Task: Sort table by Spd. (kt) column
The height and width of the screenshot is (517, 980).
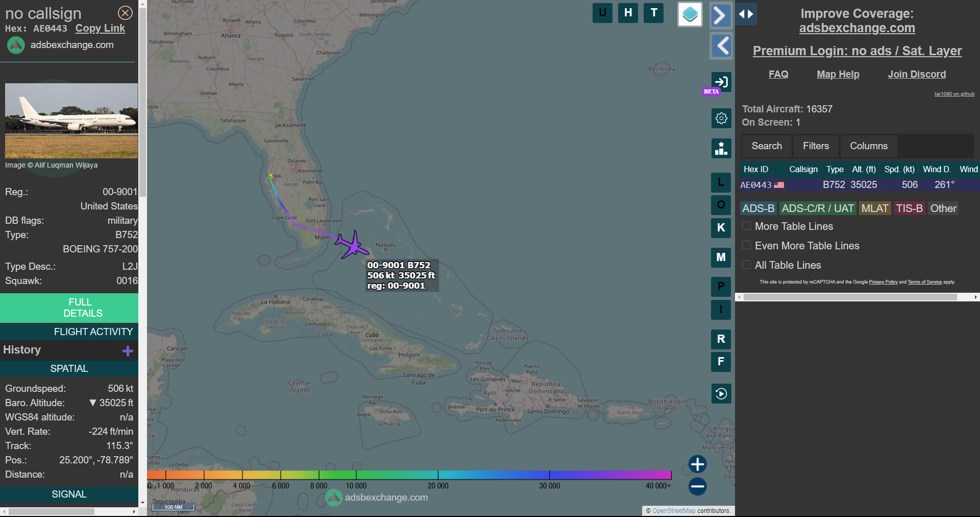Action: click(900, 169)
